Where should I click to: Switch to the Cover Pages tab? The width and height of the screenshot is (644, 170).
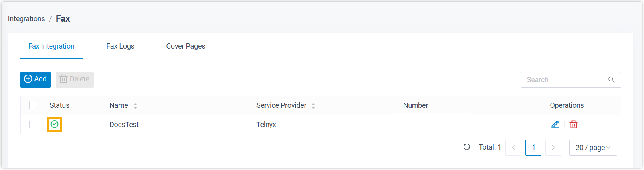pyautogui.click(x=186, y=46)
